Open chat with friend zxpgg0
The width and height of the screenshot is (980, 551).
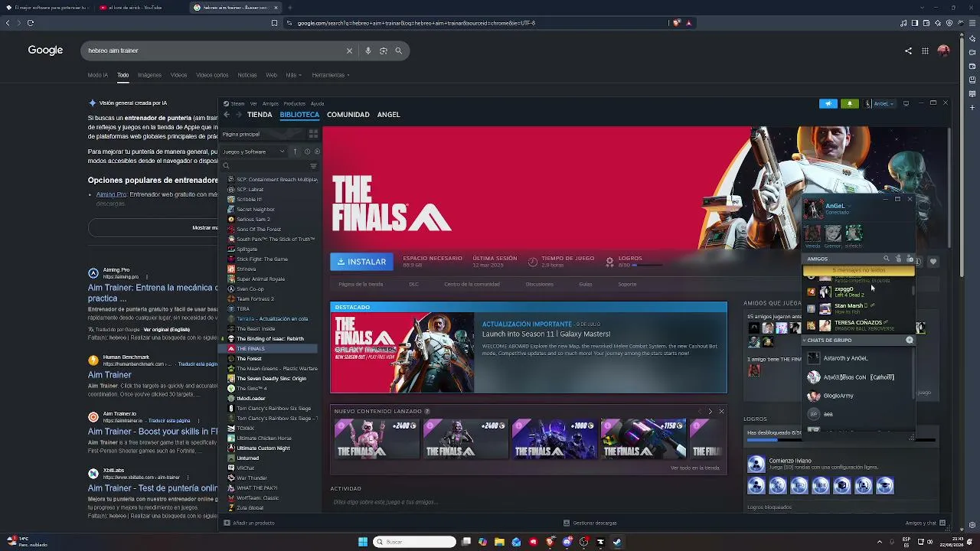pyautogui.click(x=857, y=292)
